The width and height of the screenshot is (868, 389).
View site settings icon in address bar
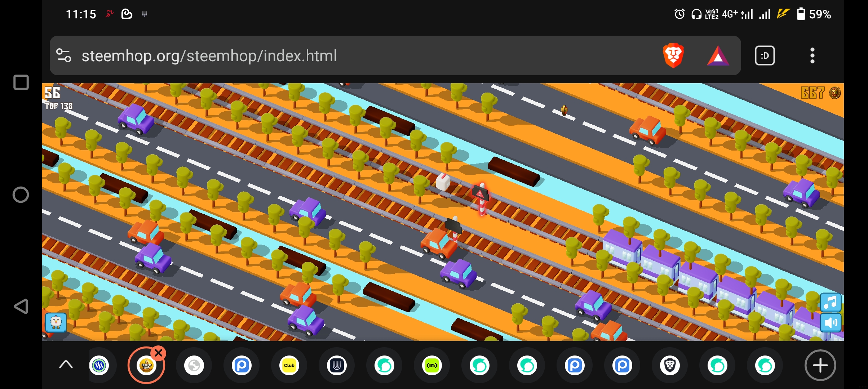[x=64, y=55]
